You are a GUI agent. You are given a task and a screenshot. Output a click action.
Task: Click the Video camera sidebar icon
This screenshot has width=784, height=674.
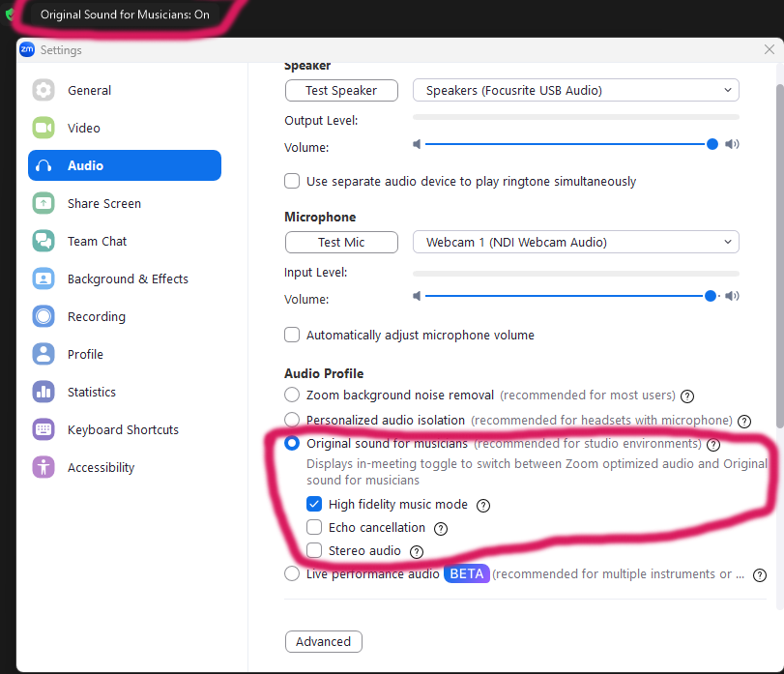44,128
